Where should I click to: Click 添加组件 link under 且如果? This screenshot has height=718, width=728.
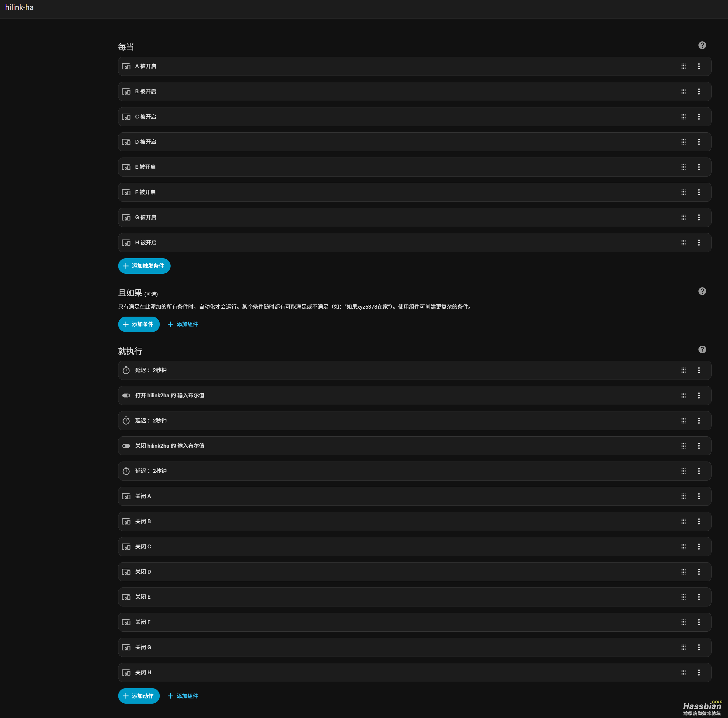coord(183,324)
